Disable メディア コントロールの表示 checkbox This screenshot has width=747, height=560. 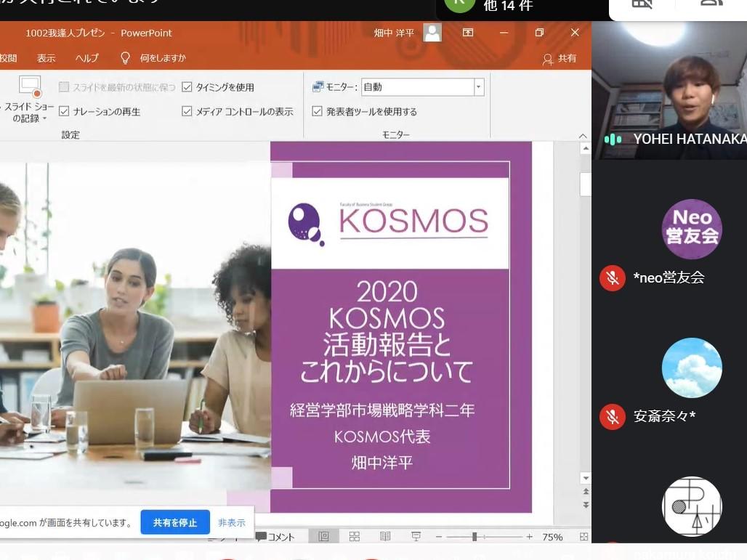click(x=187, y=111)
